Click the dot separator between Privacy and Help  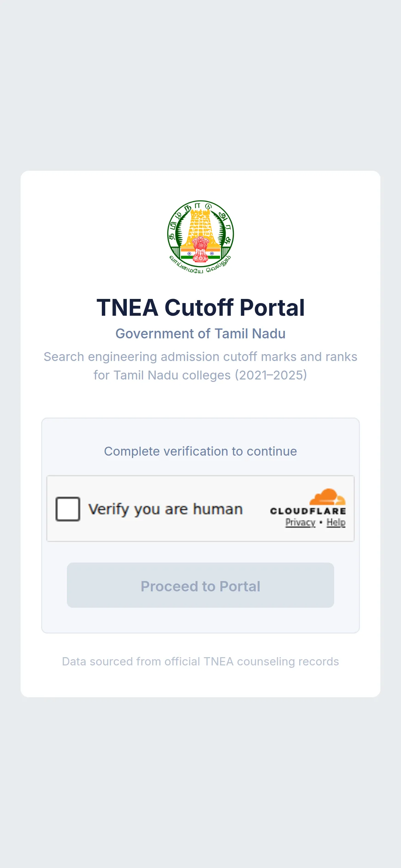[x=321, y=522]
